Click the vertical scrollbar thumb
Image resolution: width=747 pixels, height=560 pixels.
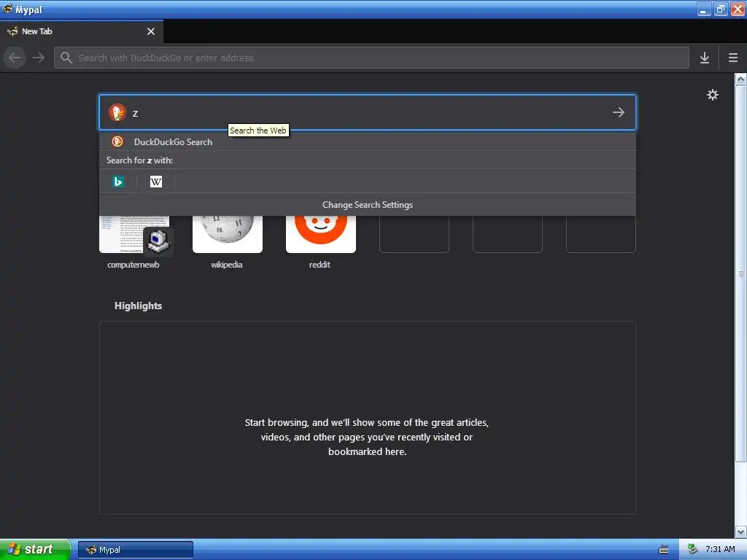pyautogui.click(x=741, y=274)
